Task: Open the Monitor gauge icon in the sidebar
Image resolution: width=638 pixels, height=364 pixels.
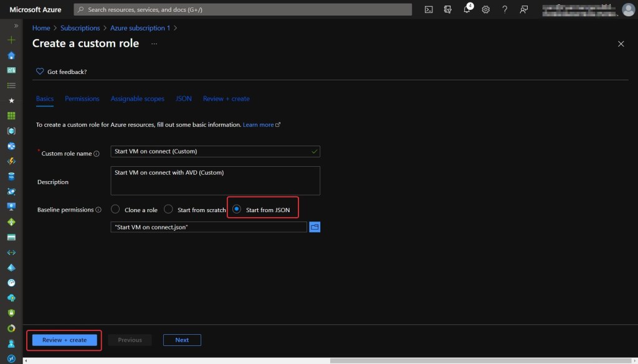Action: pos(11,282)
